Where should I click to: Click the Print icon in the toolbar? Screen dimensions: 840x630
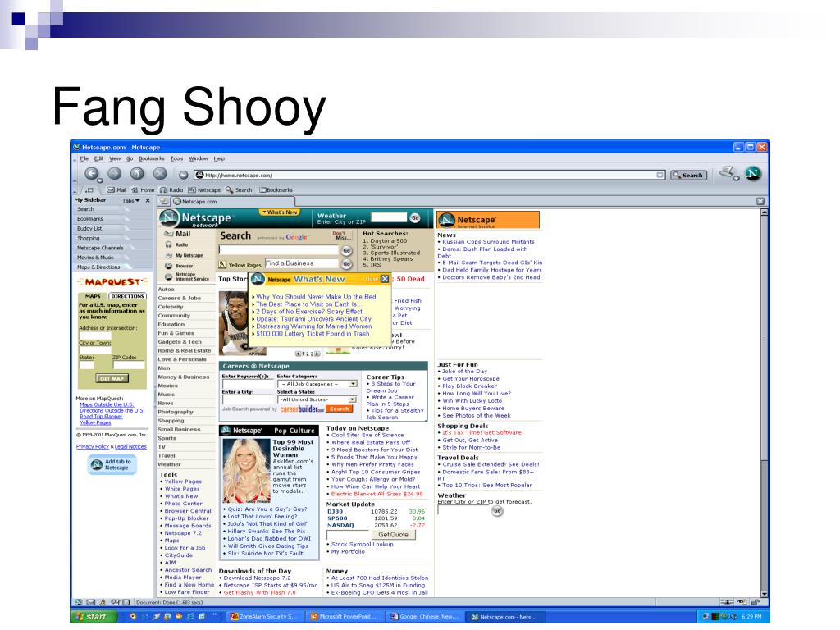coord(727,172)
